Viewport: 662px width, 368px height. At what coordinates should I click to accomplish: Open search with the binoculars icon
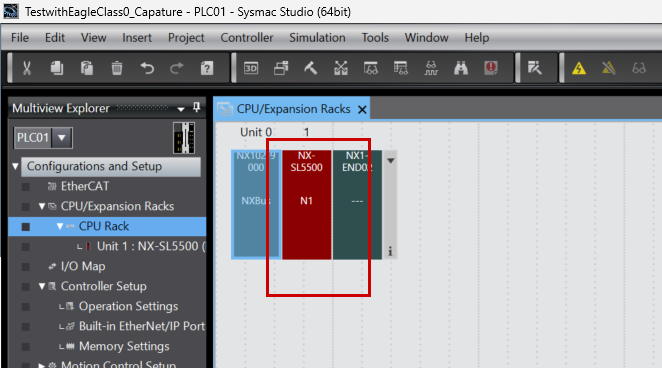pyautogui.click(x=461, y=68)
